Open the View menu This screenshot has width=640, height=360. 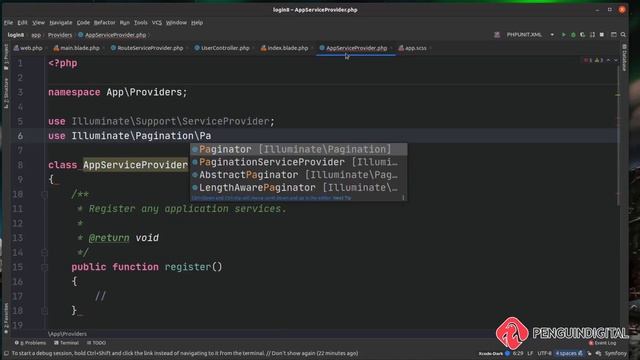38,22
